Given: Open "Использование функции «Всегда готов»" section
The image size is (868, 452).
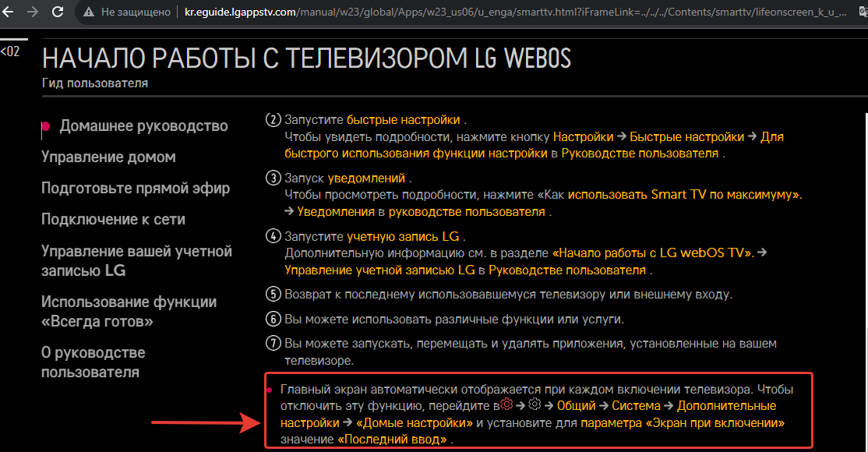Looking at the screenshot, I should click(129, 311).
